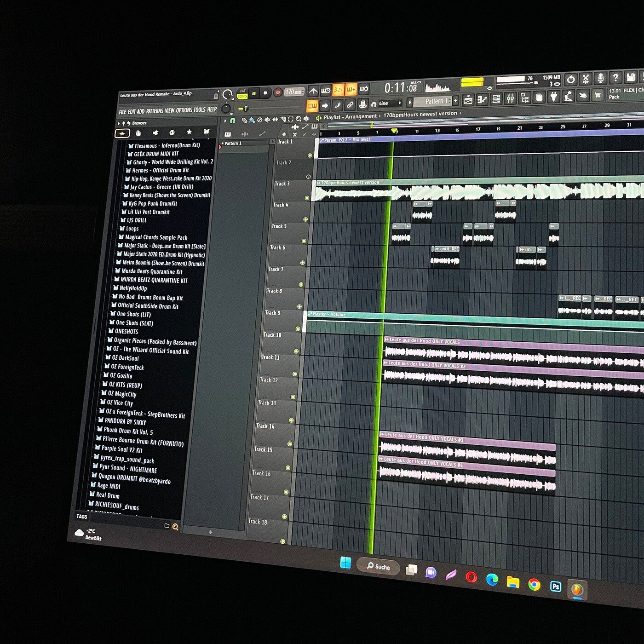Click the main pitch knob
Screen dimensions: 644x644
click(226, 109)
